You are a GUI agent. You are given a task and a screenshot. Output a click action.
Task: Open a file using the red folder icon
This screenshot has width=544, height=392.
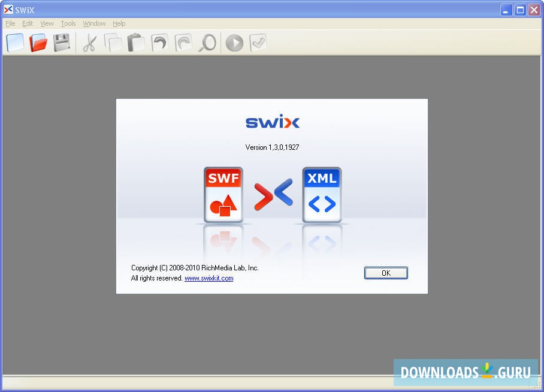[x=38, y=43]
